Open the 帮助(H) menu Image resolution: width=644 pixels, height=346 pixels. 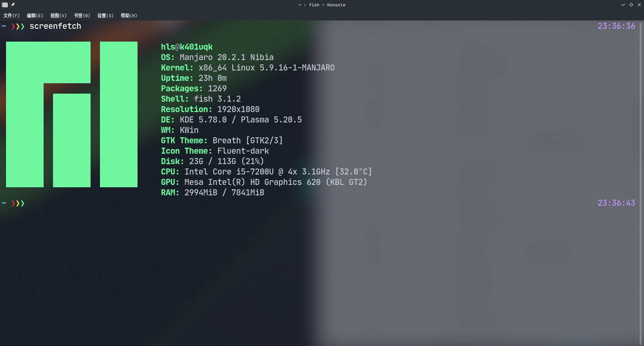129,15
